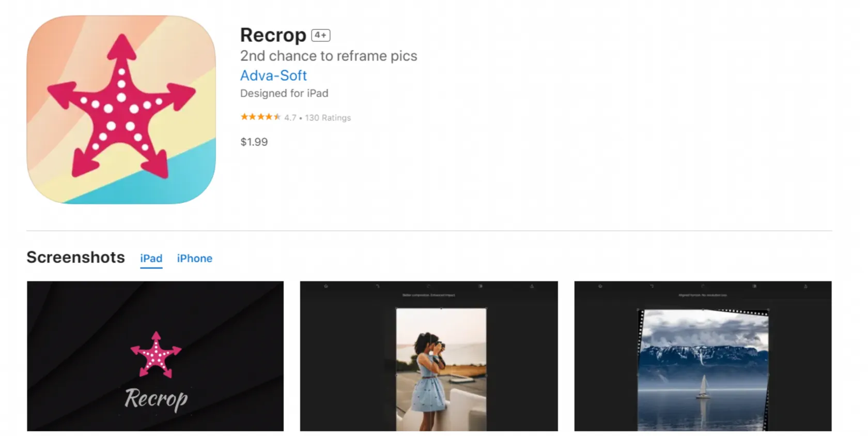Click the Recrop app title heading
The width and height of the screenshot is (868, 436).
pos(273,35)
